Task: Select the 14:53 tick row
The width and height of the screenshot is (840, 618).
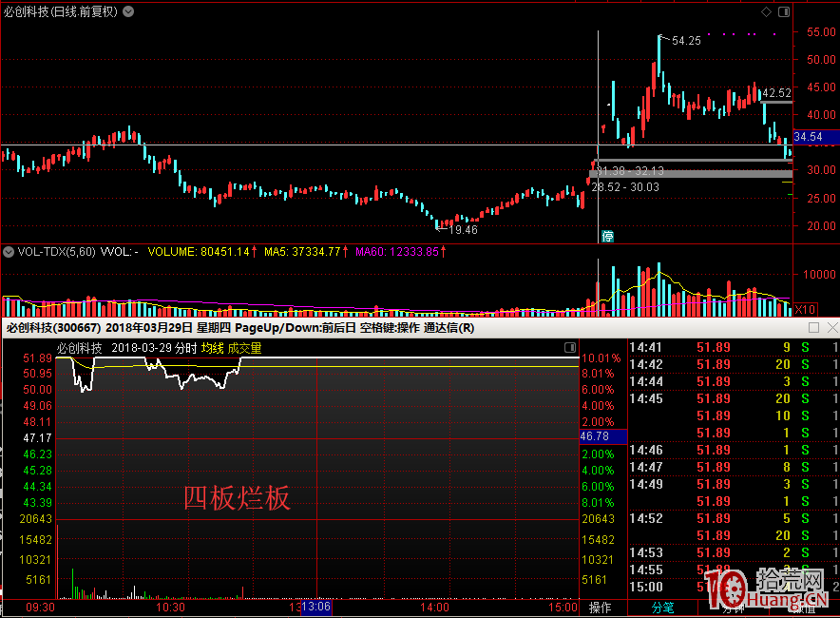Action: pos(734,552)
